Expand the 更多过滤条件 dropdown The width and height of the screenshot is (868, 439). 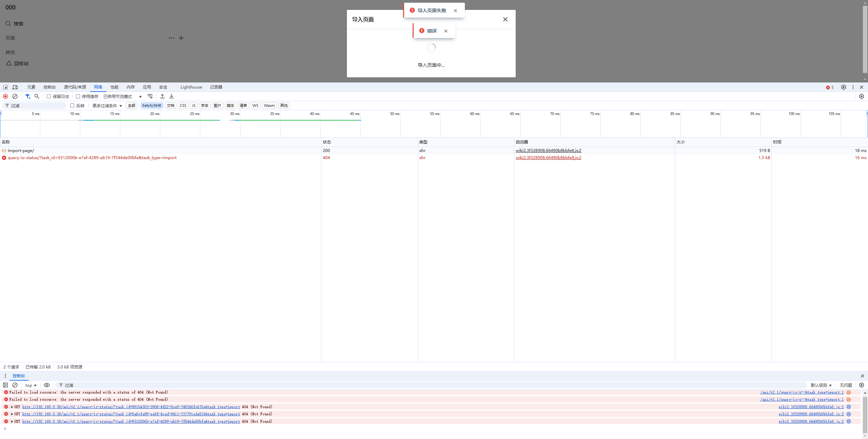(107, 106)
